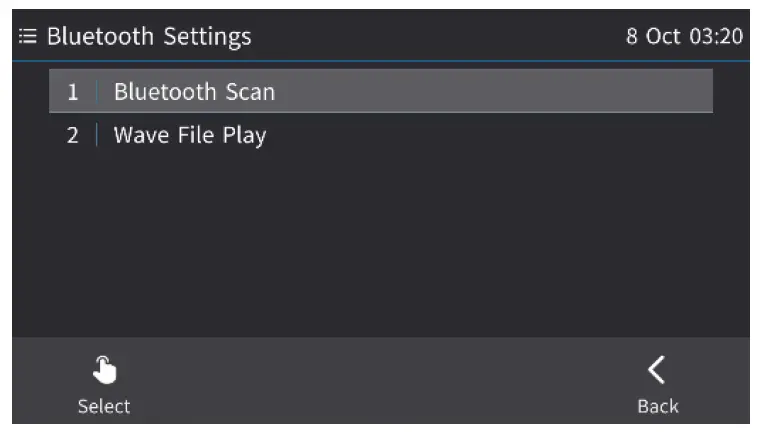Image resolution: width=759 pixels, height=432 pixels.
Task: Choose the Wave File Play entry
Action: coord(189,135)
